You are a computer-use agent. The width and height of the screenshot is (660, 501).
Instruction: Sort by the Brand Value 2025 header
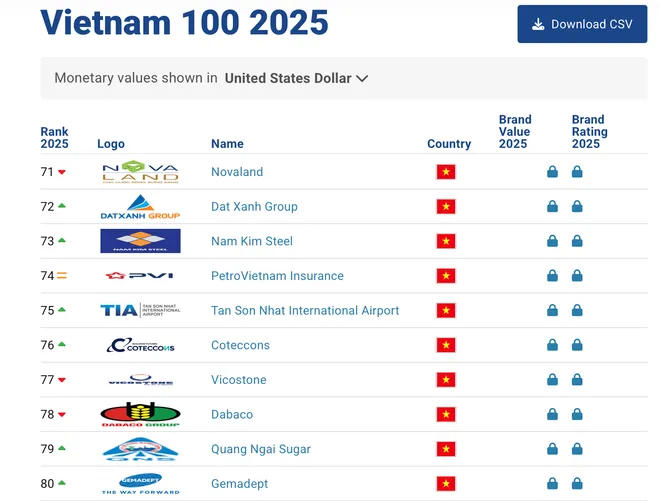[x=514, y=132]
